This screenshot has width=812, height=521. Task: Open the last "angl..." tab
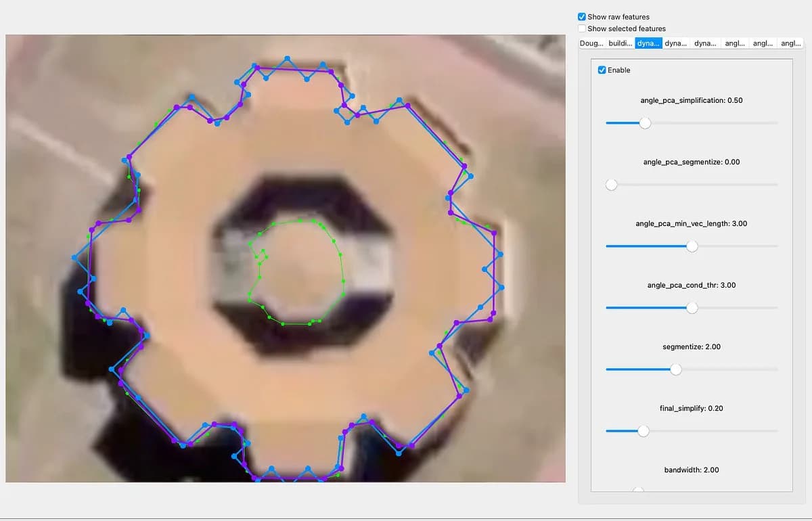tap(790, 43)
